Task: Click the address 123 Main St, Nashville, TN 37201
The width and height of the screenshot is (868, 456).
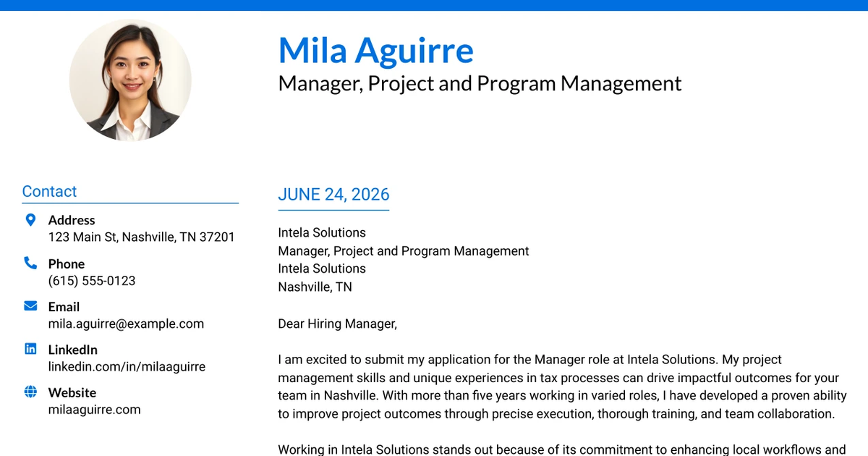Action: 142,237
